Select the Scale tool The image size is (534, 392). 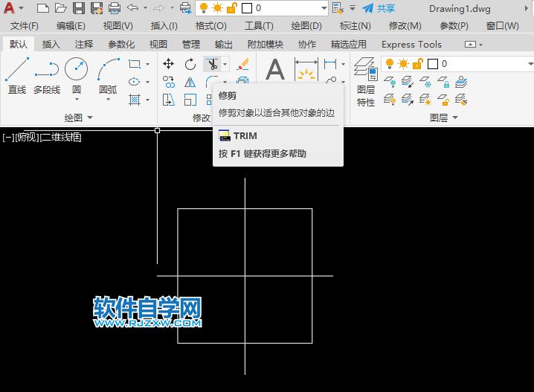pos(190,100)
